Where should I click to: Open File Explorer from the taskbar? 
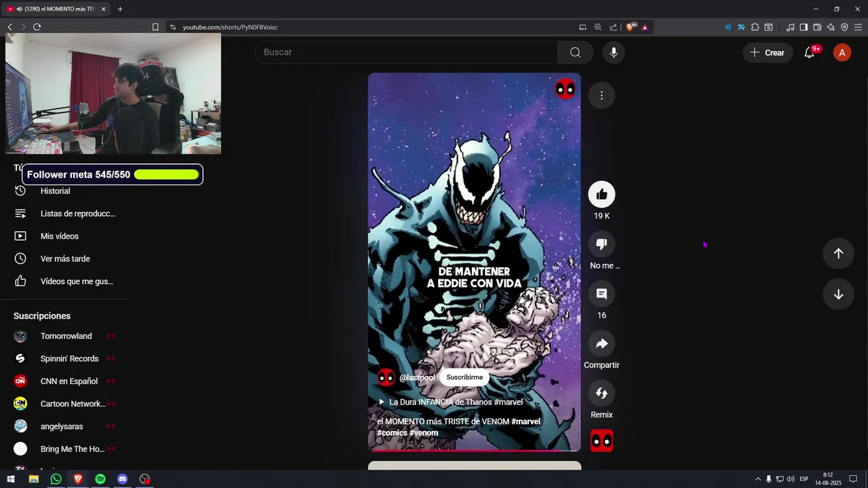[x=33, y=479]
